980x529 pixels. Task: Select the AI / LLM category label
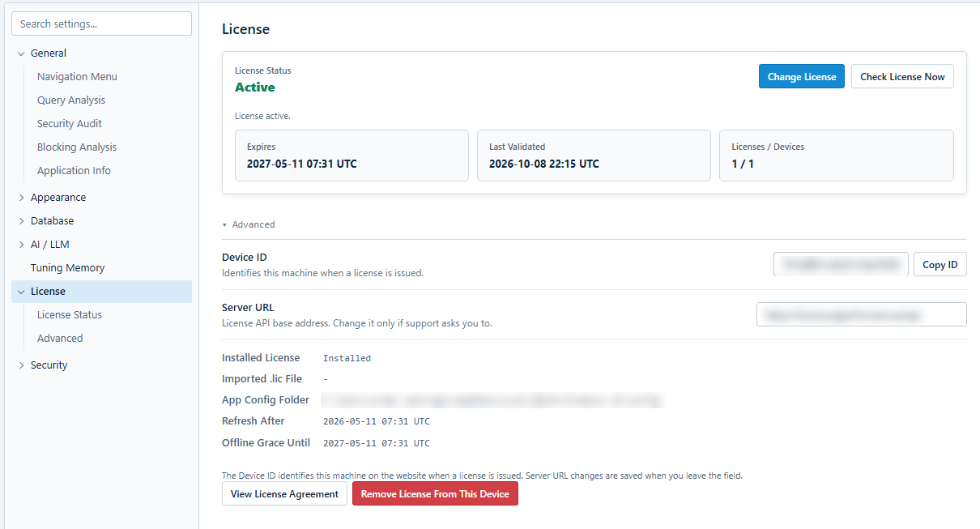pyautogui.click(x=50, y=245)
